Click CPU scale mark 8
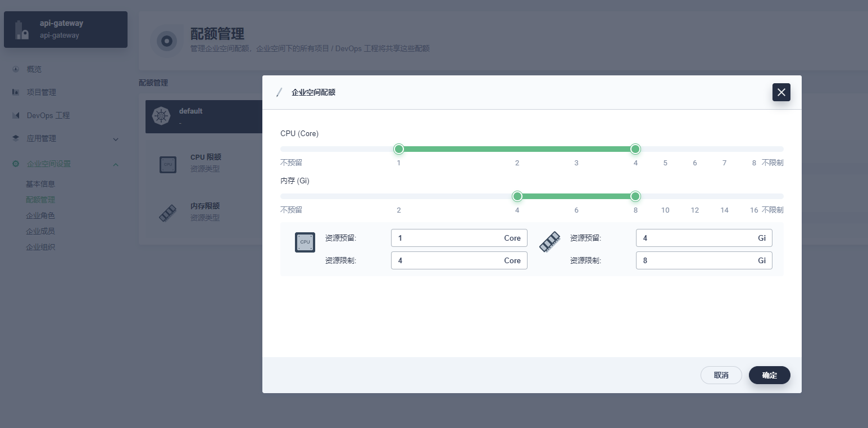 754,163
